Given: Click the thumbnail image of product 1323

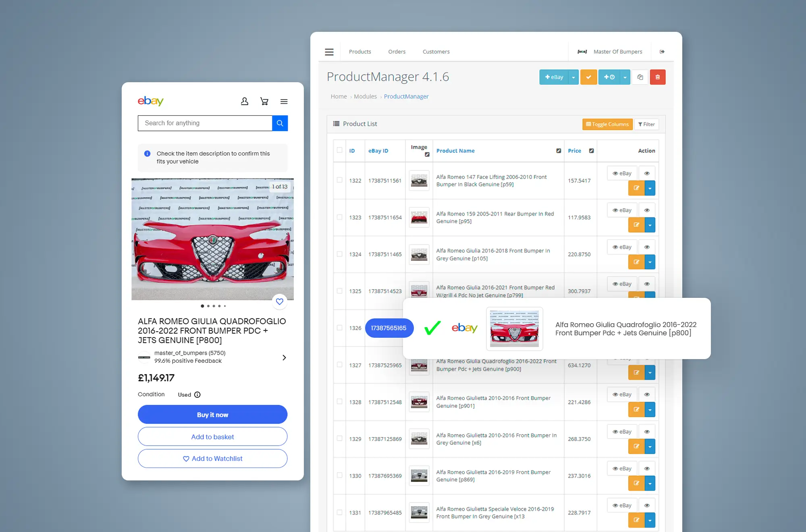Looking at the screenshot, I should click(x=419, y=218).
